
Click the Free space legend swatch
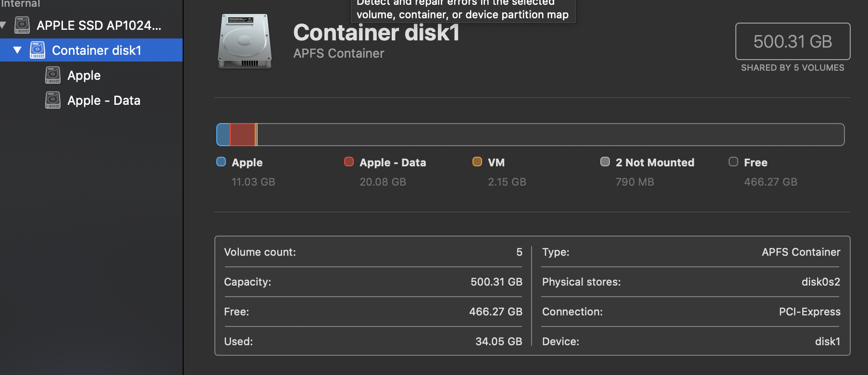pos(733,162)
